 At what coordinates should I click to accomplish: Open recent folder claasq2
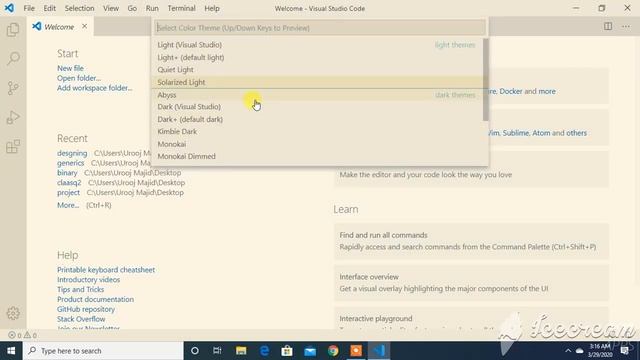click(x=69, y=182)
